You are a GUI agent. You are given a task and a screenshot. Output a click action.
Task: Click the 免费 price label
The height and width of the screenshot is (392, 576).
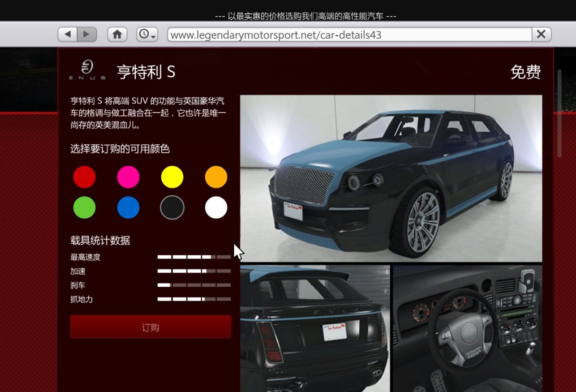(x=525, y=72)
